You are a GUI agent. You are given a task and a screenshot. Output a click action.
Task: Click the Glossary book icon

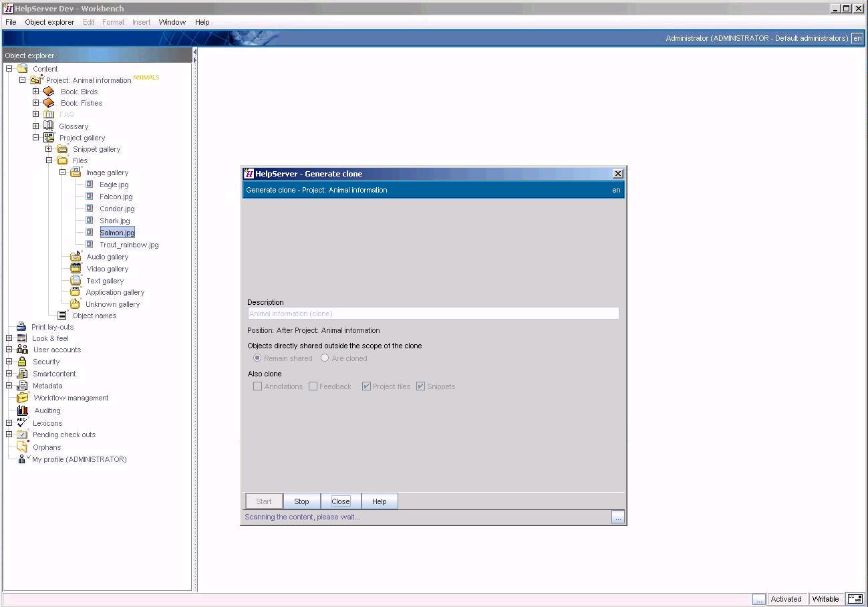click(49, 126)
